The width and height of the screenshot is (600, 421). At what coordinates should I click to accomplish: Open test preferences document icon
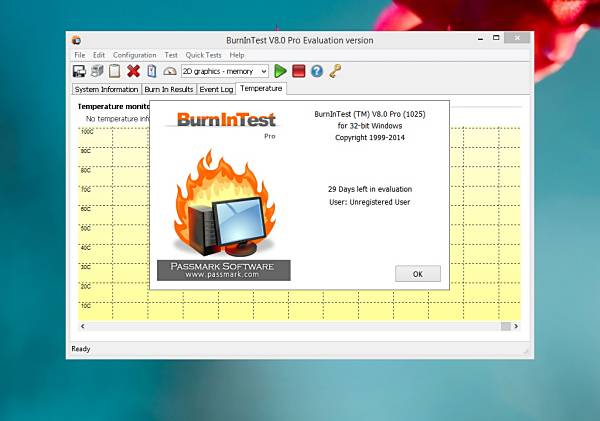pos(152,71)
